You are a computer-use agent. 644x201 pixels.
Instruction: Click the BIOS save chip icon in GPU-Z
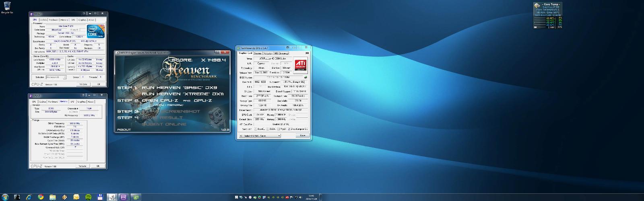click(305, 76)
